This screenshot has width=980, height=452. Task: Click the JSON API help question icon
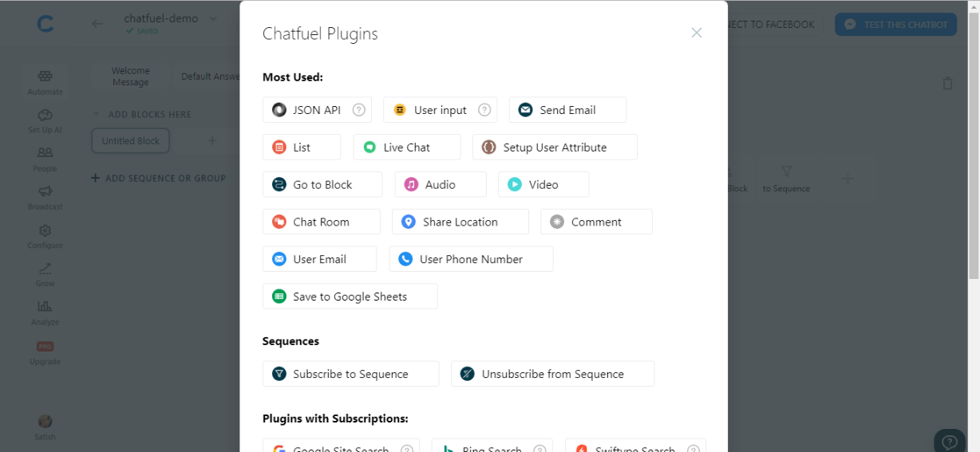click(x=359, y=110)
